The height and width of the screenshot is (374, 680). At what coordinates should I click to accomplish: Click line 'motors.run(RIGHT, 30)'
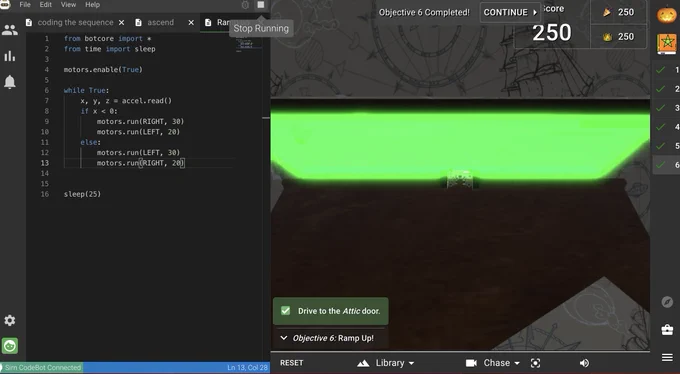(x=140, y=121)
